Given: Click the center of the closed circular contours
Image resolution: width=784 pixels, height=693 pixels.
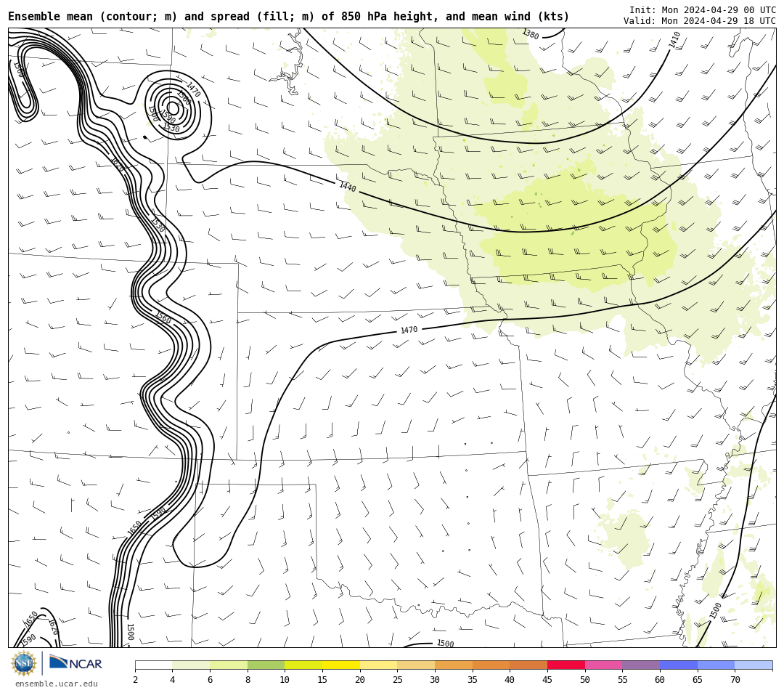Looking at the screenshot, I should [173, 108].
